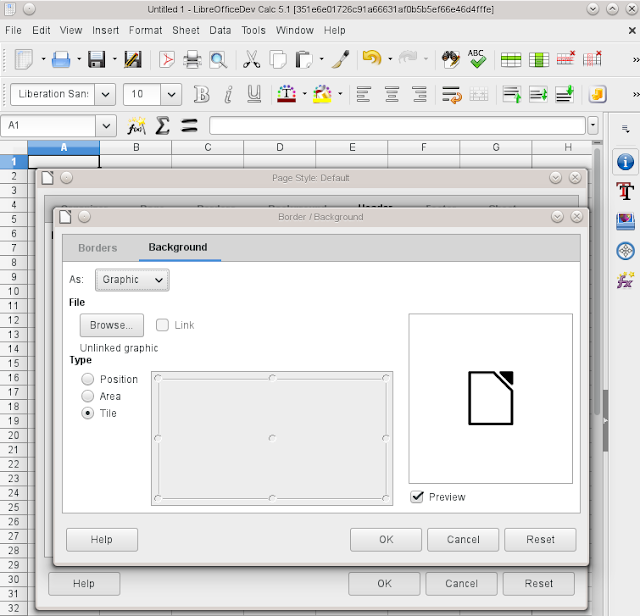Click the Sum sigma icon
Image resolution: width=640 pixels, height=616 pixels.
coord(162,126)
